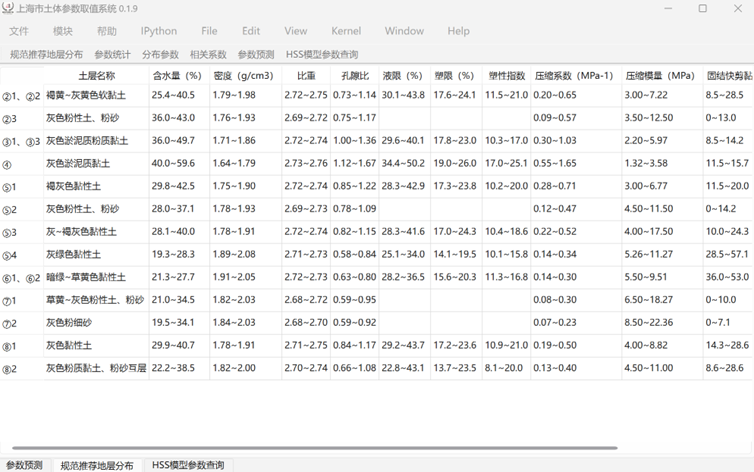Open the 帮助 menu

tap(106, 31)
